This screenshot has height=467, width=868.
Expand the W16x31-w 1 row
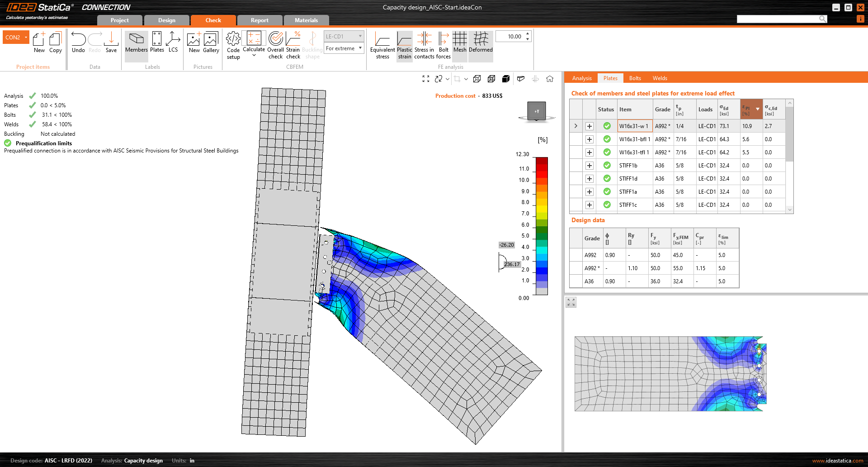point(589,126)
